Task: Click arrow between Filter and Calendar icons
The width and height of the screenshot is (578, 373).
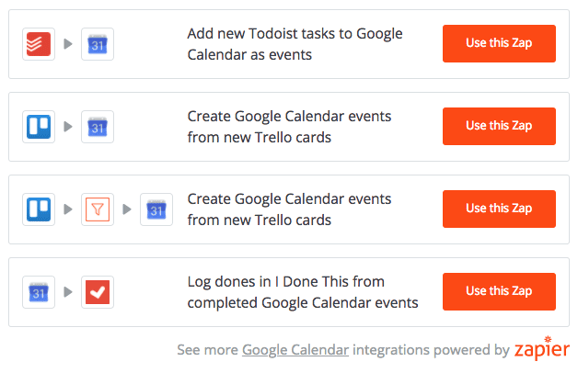Action: (x=127, y=209)
